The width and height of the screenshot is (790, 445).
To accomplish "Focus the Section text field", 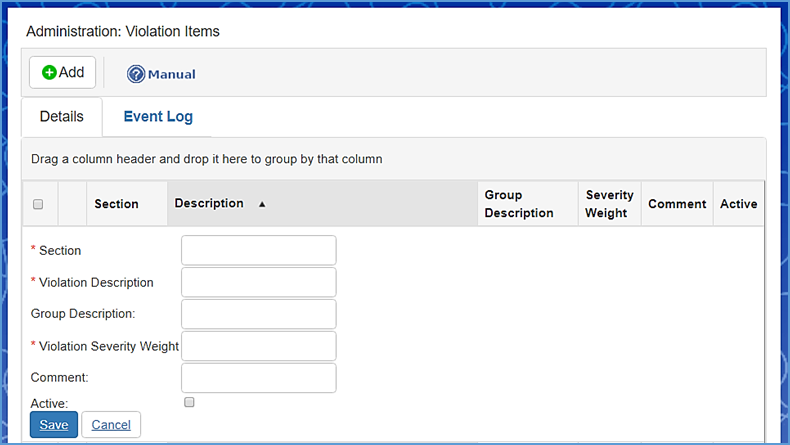I will (258, 250).
